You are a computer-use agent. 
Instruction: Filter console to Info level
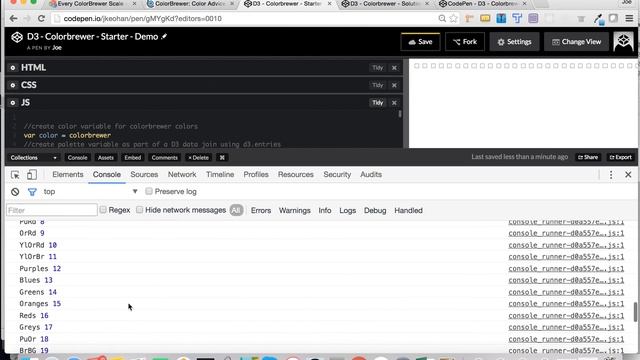pos(325,210)
